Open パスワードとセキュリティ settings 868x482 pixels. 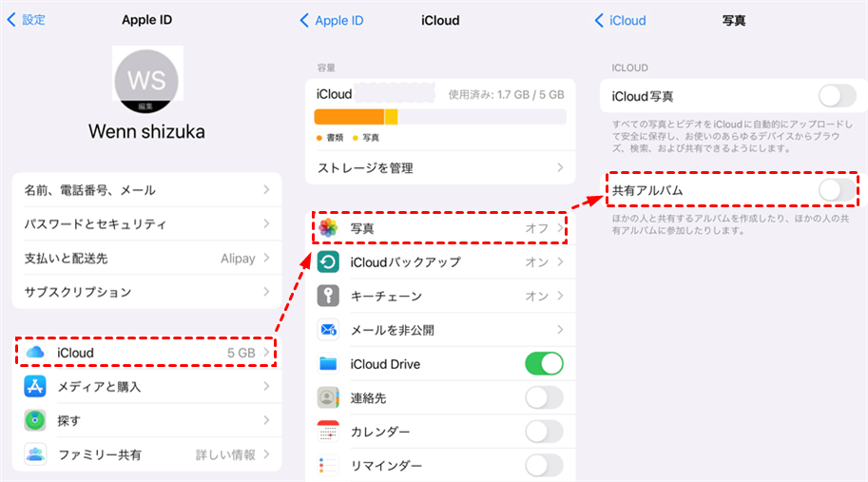(x=146, y=223)
